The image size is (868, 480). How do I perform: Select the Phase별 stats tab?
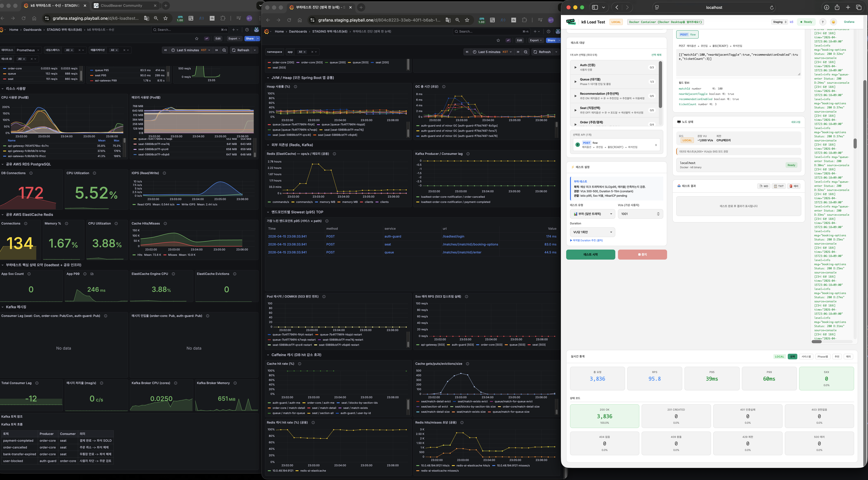click(823, 357)
